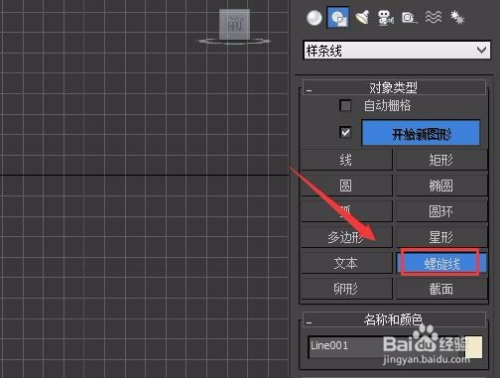
Task: Select the 多边形 polygon button
Action: coord(346,237)
